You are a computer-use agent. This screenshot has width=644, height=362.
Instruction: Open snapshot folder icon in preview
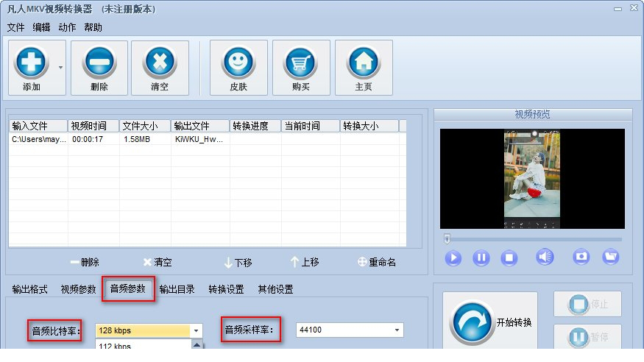tap(611, 257)
